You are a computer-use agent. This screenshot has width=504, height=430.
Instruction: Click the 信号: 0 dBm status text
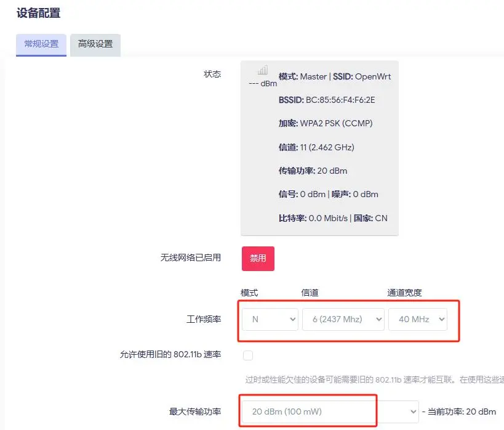302,194
